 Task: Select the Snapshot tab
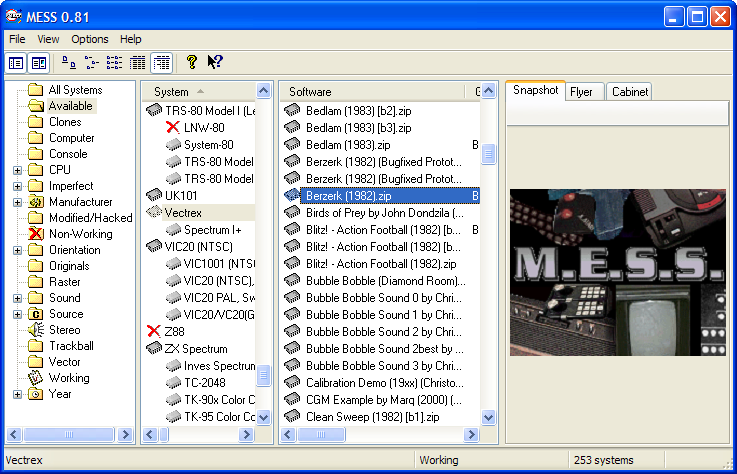click(x=535, y=90)
